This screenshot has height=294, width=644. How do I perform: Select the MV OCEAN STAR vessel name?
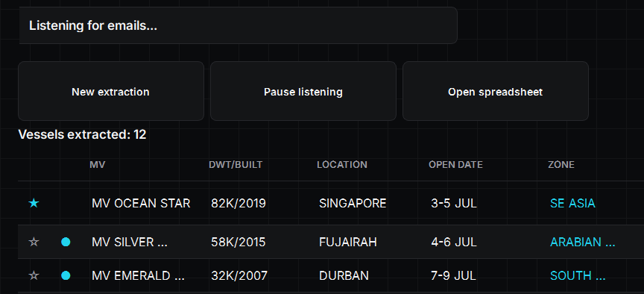point(141,203)
